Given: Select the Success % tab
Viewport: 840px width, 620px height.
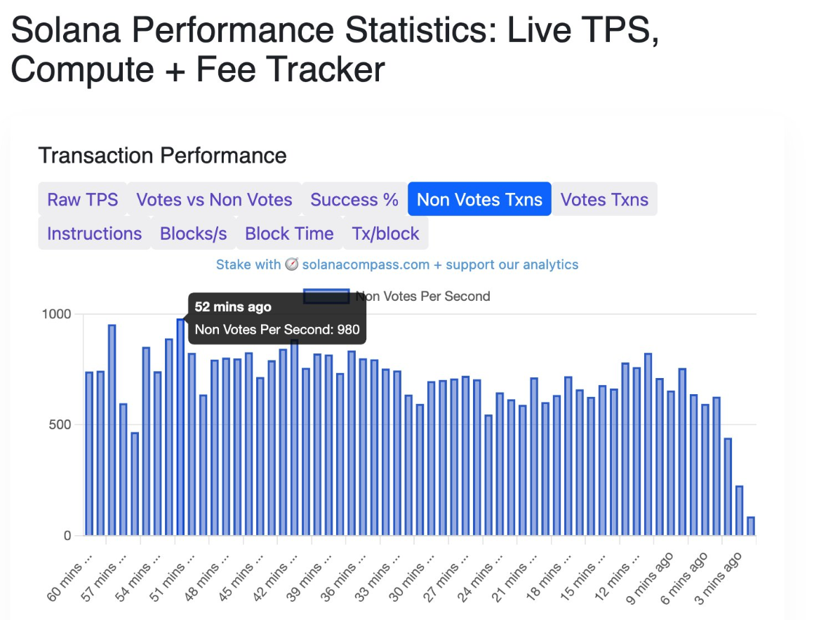Looking at the screenshot, I should coord(354,199).
